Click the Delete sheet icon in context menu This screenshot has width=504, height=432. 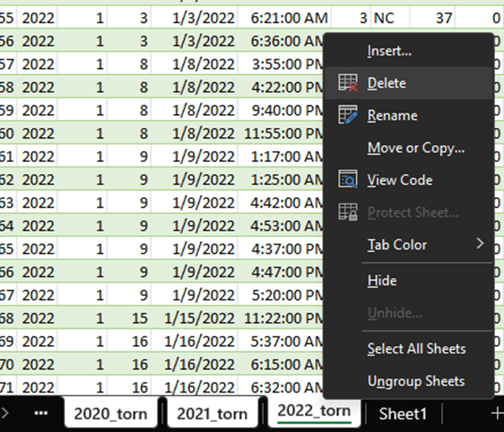tap(348, 83)
